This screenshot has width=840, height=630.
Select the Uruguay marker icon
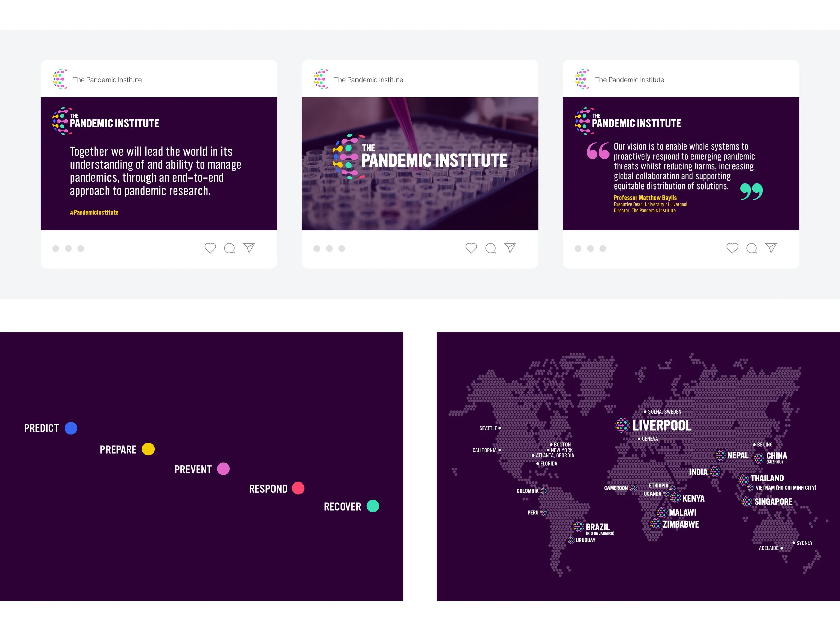pos(571,540)
